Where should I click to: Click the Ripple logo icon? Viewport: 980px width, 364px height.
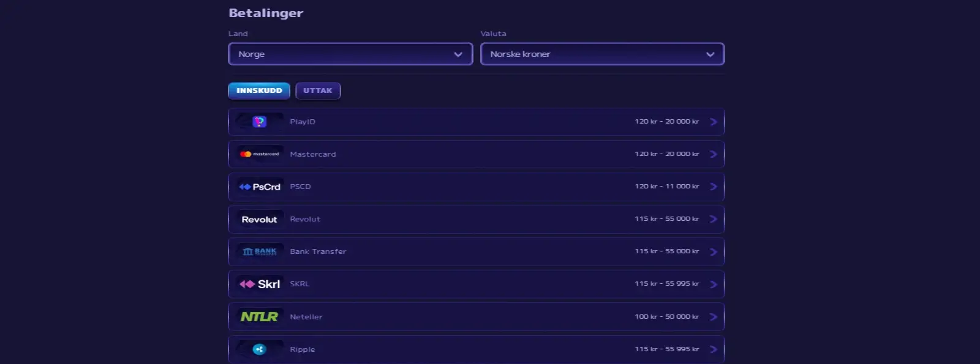pyautogui.click(x=260, y=349)
